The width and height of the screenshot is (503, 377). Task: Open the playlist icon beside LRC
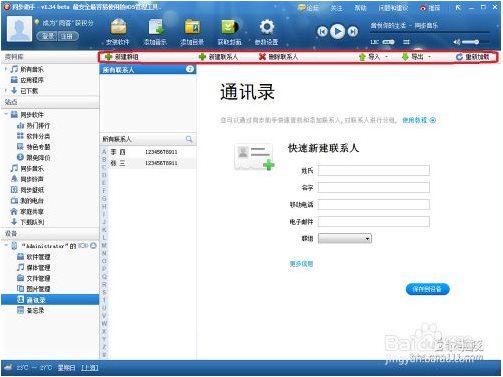[406, 42]
